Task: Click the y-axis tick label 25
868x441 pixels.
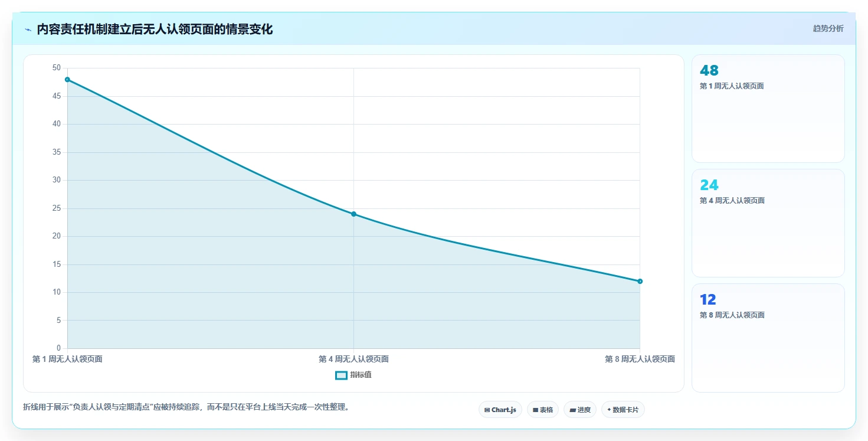Action: coord(57,208)
